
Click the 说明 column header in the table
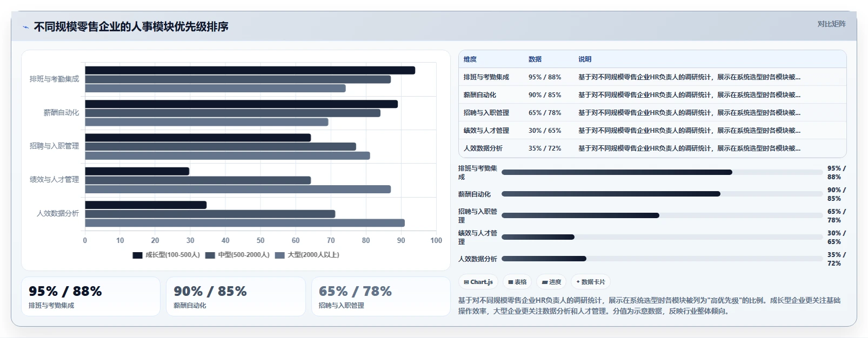(585, 59)
